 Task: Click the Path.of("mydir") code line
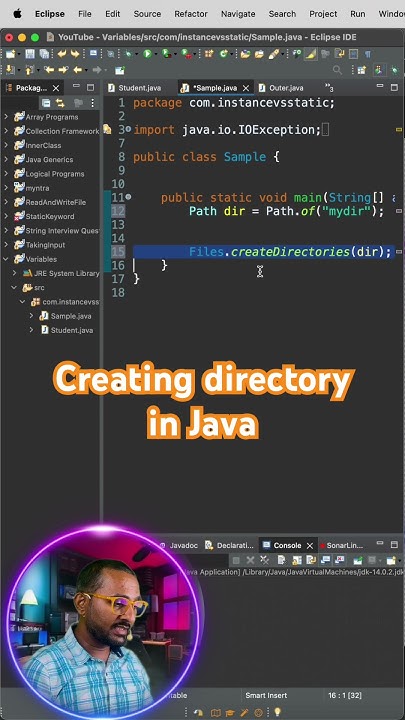point(286,211)
